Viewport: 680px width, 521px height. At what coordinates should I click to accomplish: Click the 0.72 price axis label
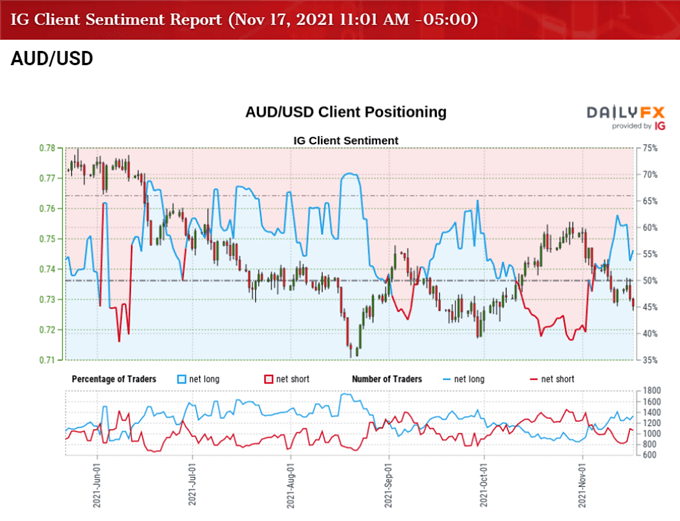point(47,330)
